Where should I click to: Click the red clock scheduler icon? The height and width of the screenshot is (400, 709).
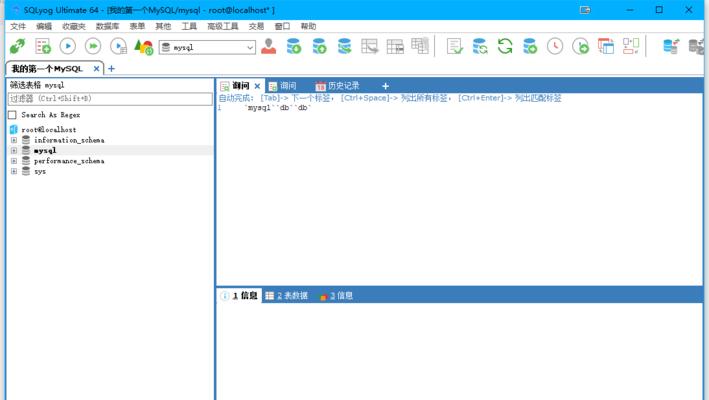[555, 46]
